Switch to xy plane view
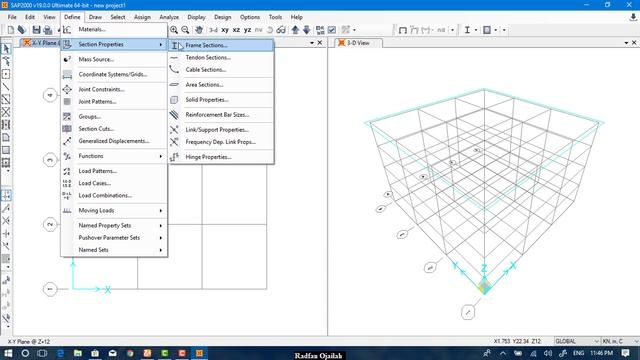The image size is (640, 360). pyautogui.click(x=225, y=30)
